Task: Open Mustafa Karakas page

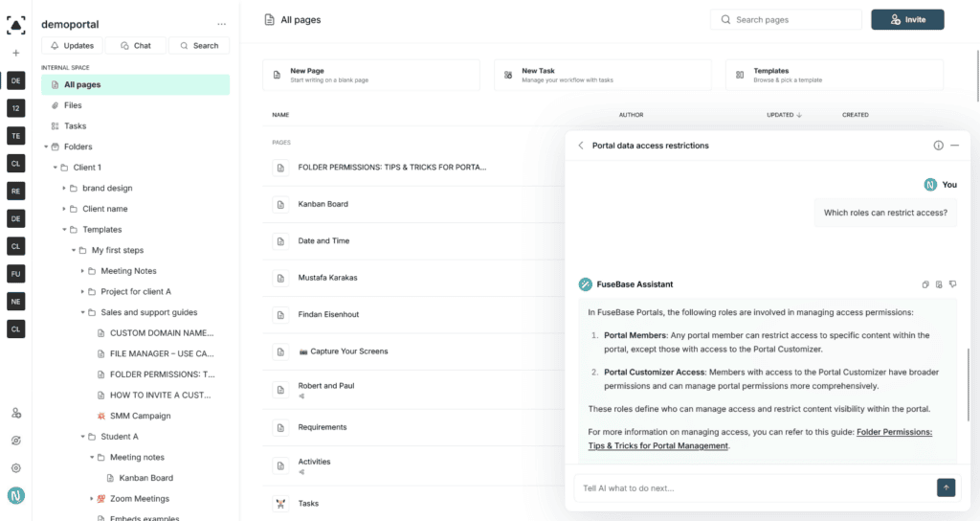Action: 327,278
